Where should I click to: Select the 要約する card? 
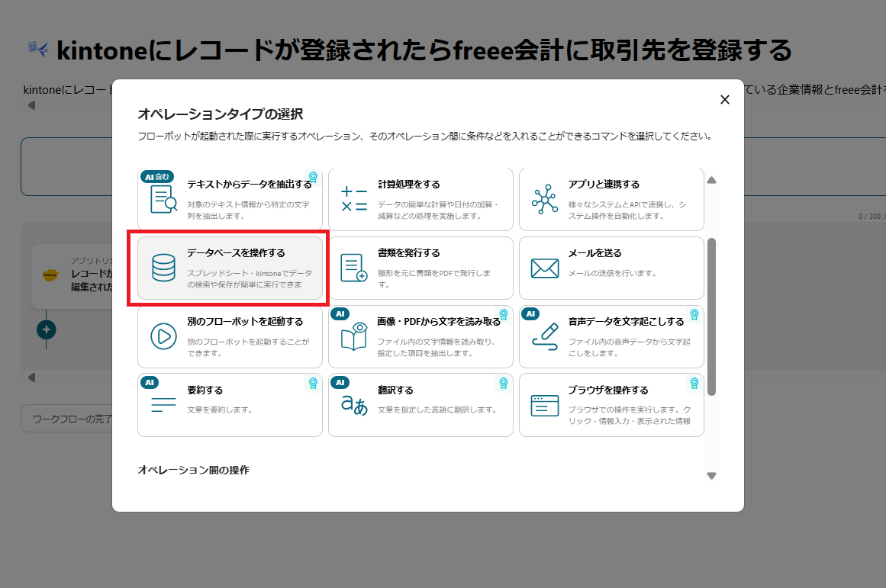point(230,405)
